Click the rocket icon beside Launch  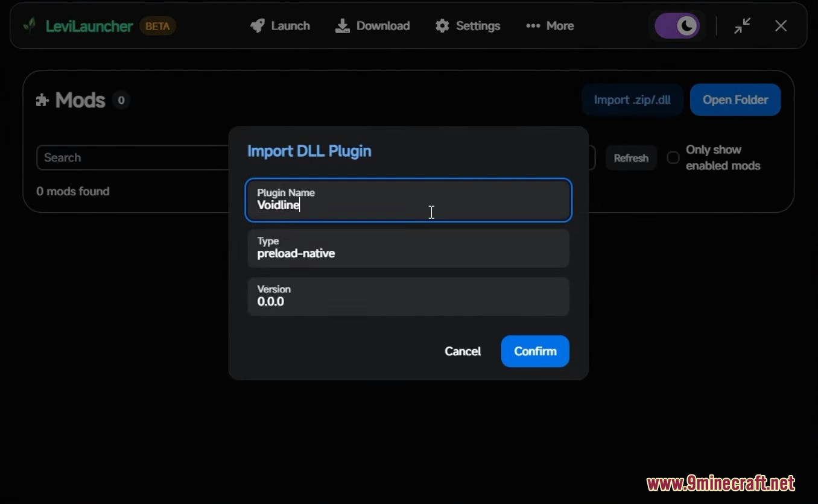(x=258, y=26)
